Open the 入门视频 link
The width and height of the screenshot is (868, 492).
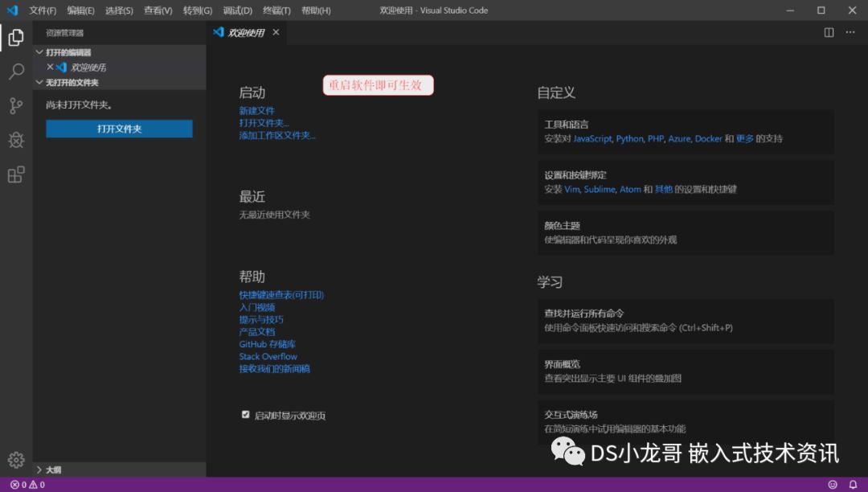(257, 307)
